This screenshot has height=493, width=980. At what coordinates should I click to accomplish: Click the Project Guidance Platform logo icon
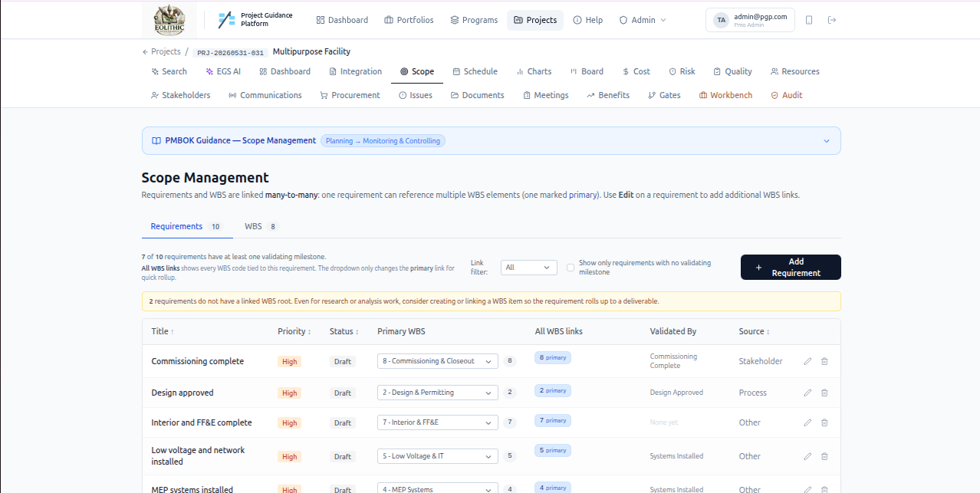(x=226, y=20)
